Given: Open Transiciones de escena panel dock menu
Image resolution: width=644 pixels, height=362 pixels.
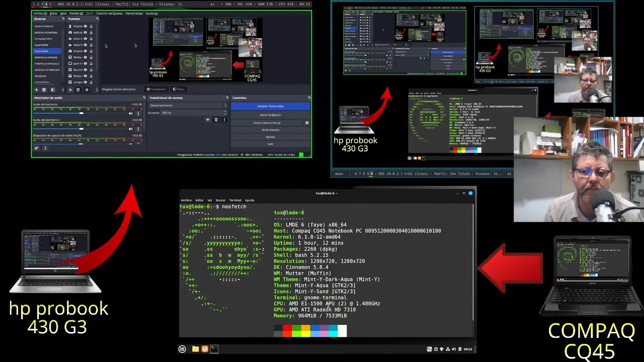Looking at the screenshot, I should [x=227, y=98].
